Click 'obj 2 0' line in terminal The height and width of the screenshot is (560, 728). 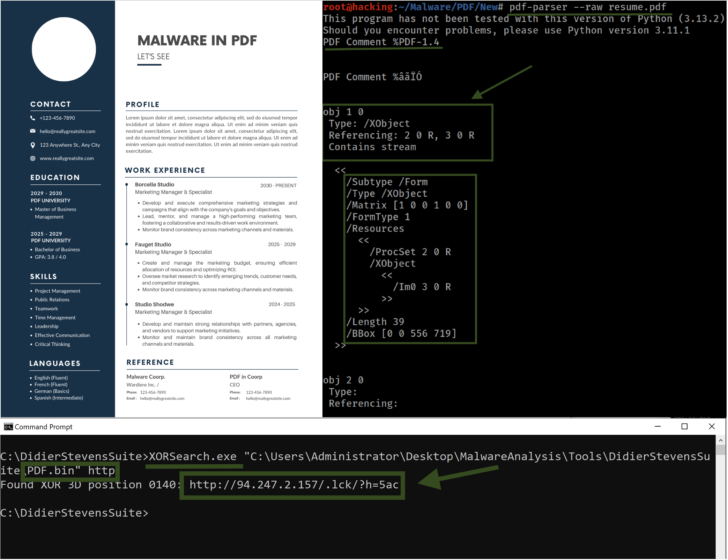pyautogui.click(x=343, y=380)
